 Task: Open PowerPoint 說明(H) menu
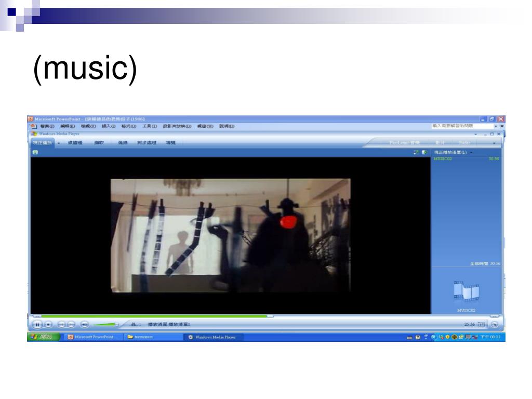click(x=227, y=126)
